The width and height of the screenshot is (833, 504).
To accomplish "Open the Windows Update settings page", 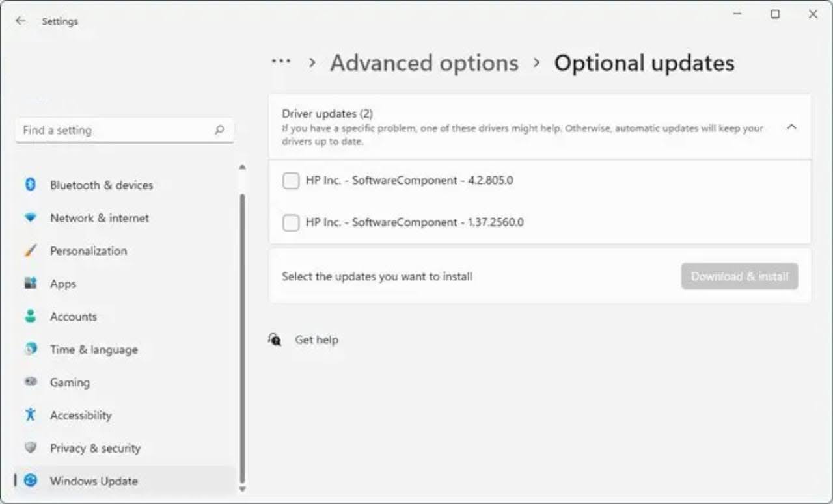I will click(94, 481).
